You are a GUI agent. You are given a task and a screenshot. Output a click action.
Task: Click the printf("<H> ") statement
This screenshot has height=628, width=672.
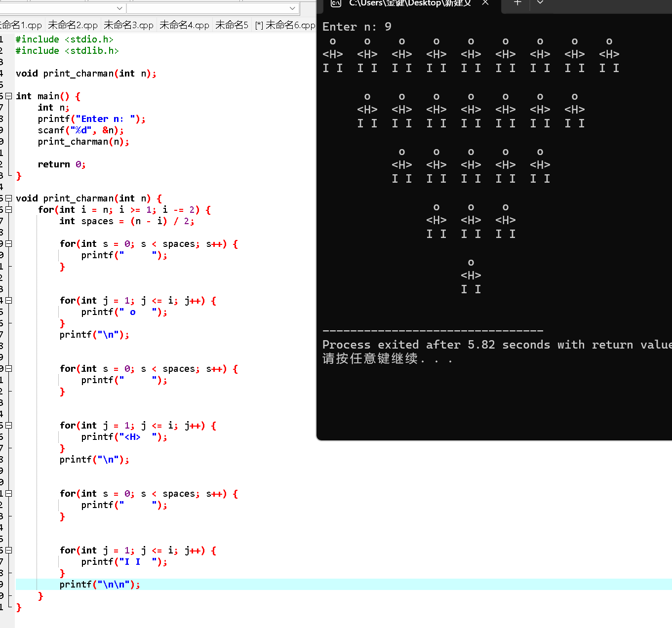124,437
